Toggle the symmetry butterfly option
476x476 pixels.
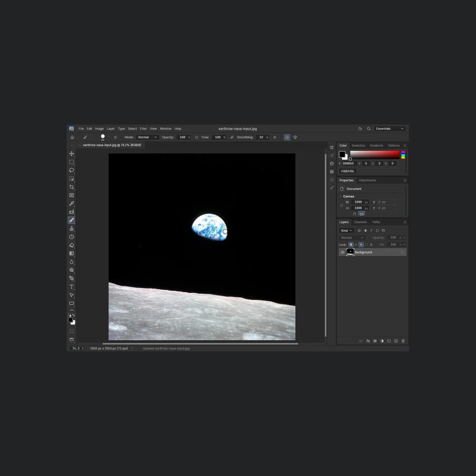coord(295,138)
